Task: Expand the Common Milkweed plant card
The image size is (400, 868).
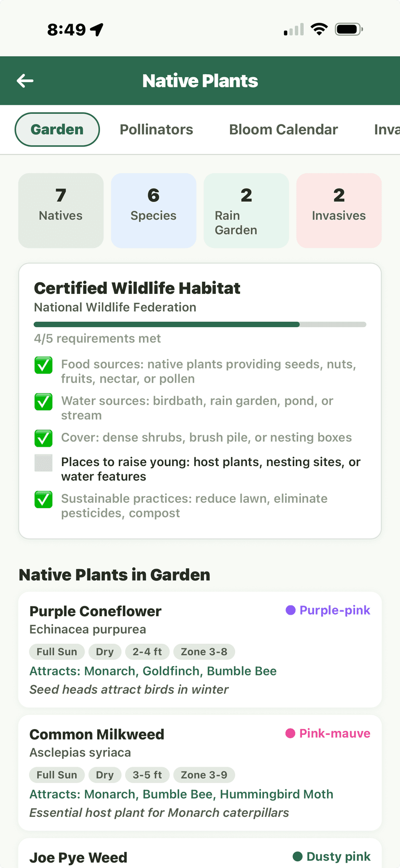Action: [x=200, y=772]
